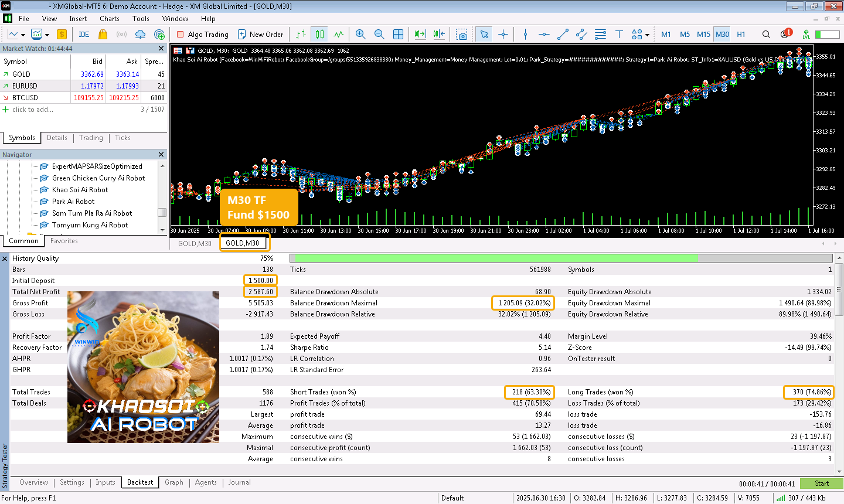Switch to Details tab in Market Watch
This screenshot has width=844, height=504.
click(x=57, y=138)
